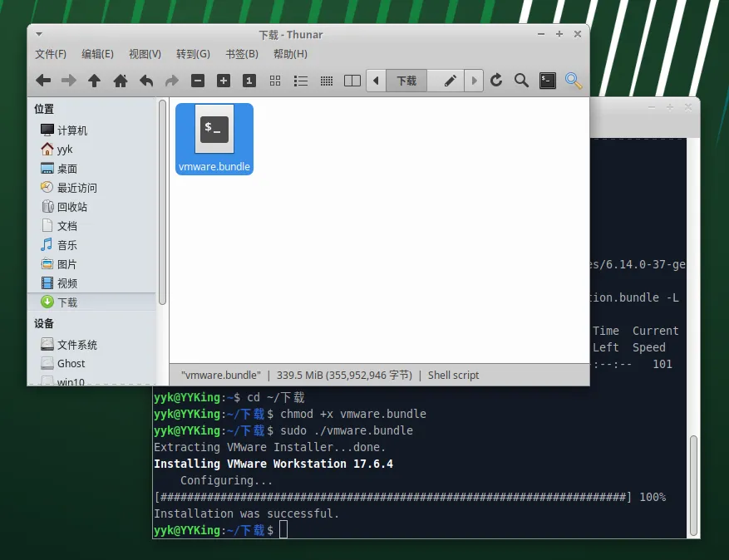
Task: Open 文档 in sidebar
Action: pyautogui.click(x=93, y=225)
